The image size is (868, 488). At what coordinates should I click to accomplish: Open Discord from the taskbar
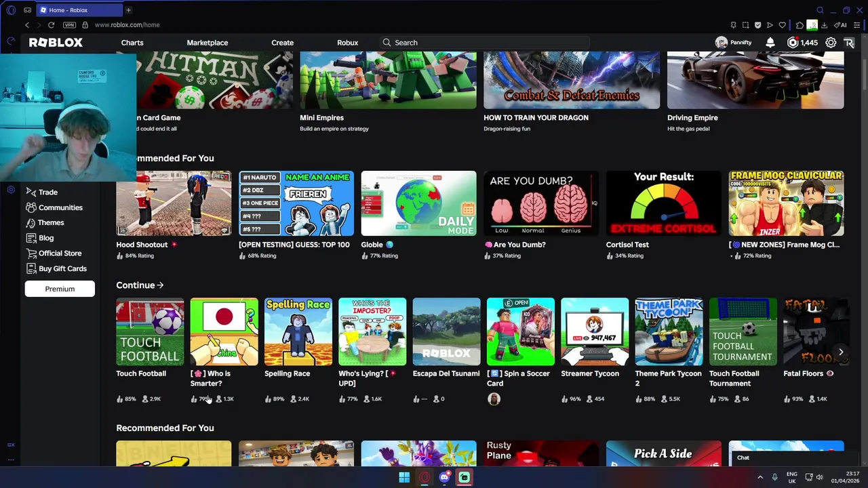point(444,477)
